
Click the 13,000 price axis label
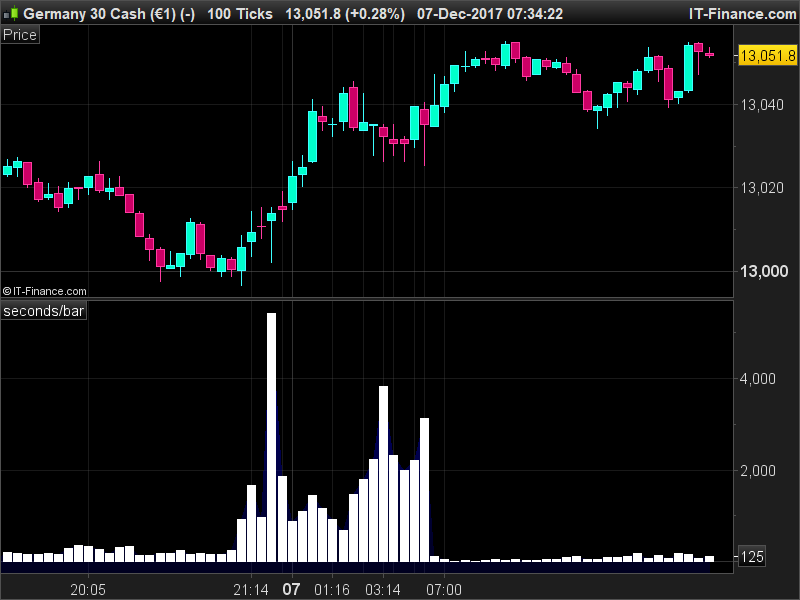pyautogui.click(x=764, y=271)
